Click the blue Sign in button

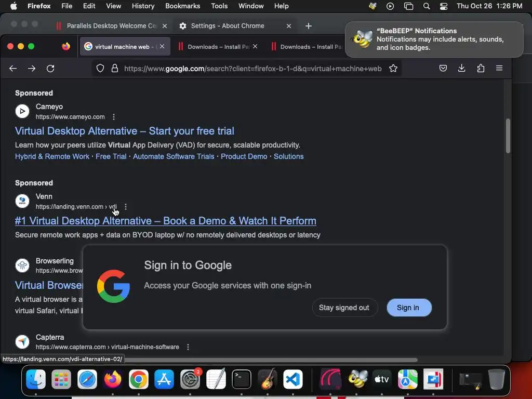click(x=409, y=308)
